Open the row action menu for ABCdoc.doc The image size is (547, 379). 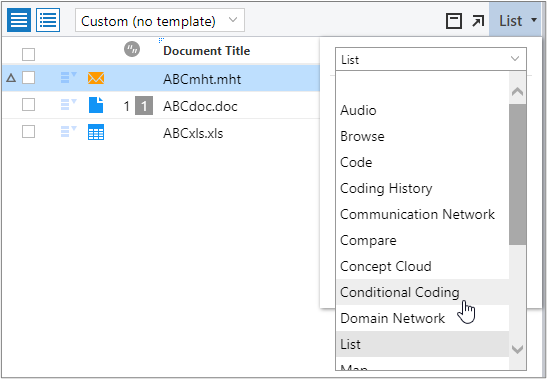tap(68, 105)
